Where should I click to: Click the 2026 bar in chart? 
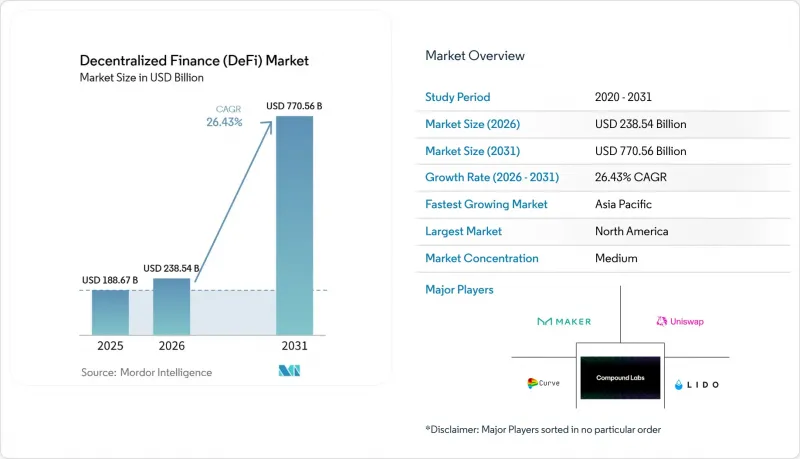[171, 307]
